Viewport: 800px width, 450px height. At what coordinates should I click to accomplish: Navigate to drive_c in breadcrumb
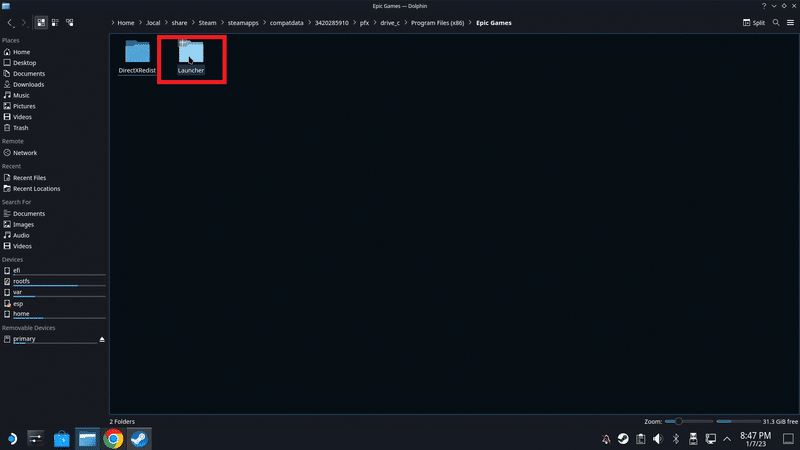click(x=390, y=22)
